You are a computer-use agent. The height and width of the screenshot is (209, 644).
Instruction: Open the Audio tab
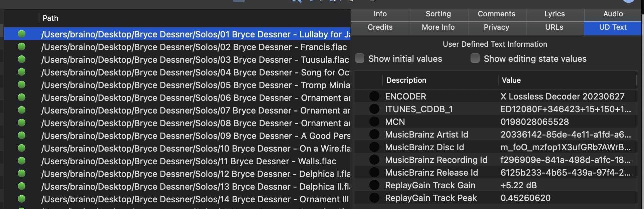[x=613, y=14]
